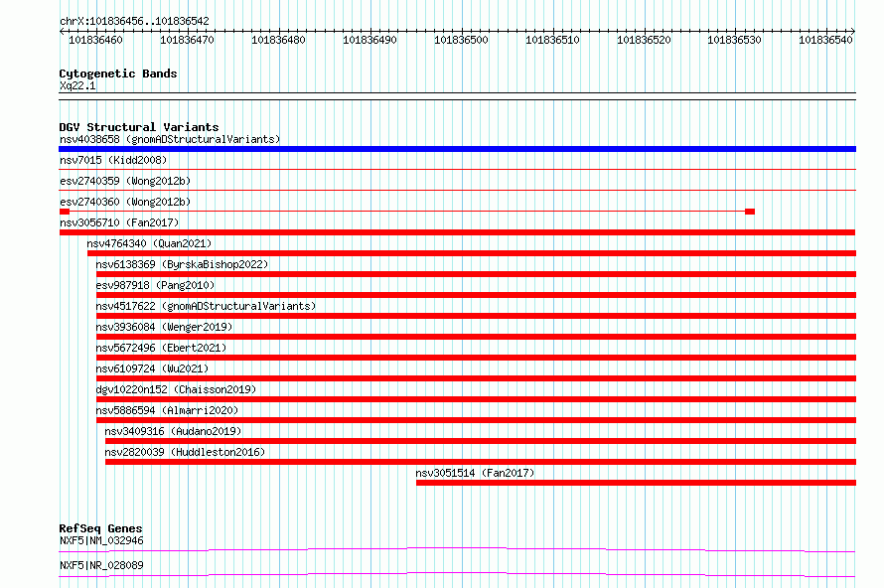Open nsv5672496 (Ebert2021) variant label
Image resolution: width=884 pixels, height=588 pixels.
pos(161,348)
